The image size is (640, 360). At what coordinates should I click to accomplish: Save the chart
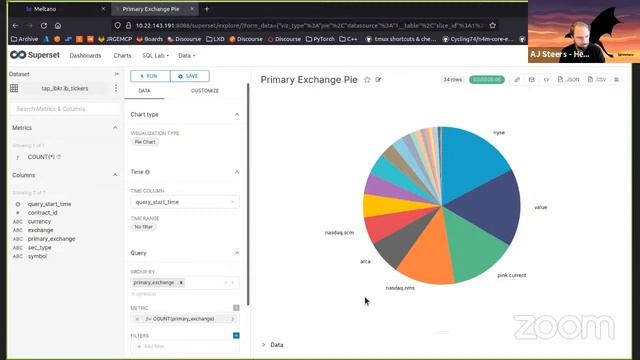[x=190, y=76]
